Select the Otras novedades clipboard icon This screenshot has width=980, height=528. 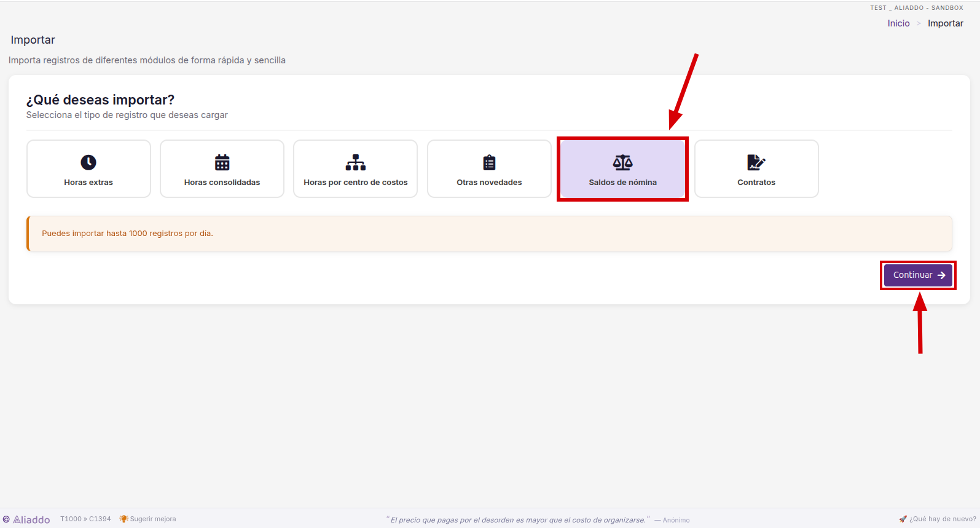point(489,162)
